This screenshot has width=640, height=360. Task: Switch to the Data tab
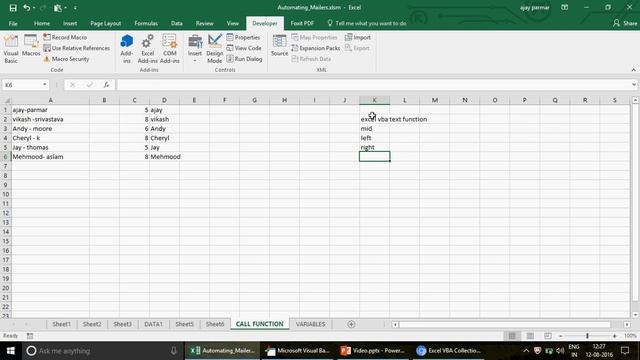[177, 23]
